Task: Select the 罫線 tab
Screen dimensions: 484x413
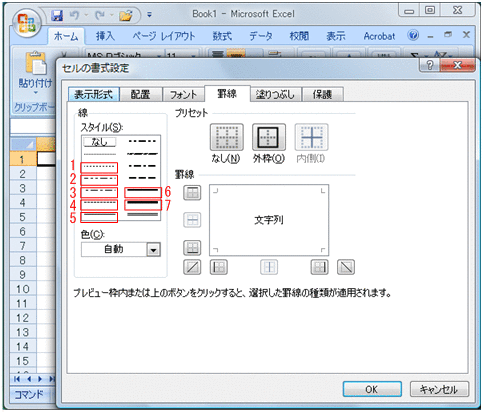Action: [x=227, y=94]
